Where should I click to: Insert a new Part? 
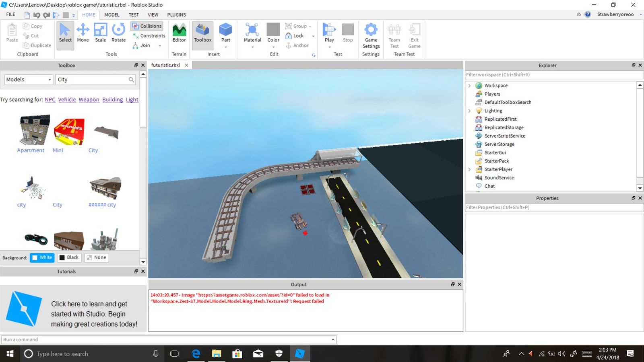click(x=225, y=33)
